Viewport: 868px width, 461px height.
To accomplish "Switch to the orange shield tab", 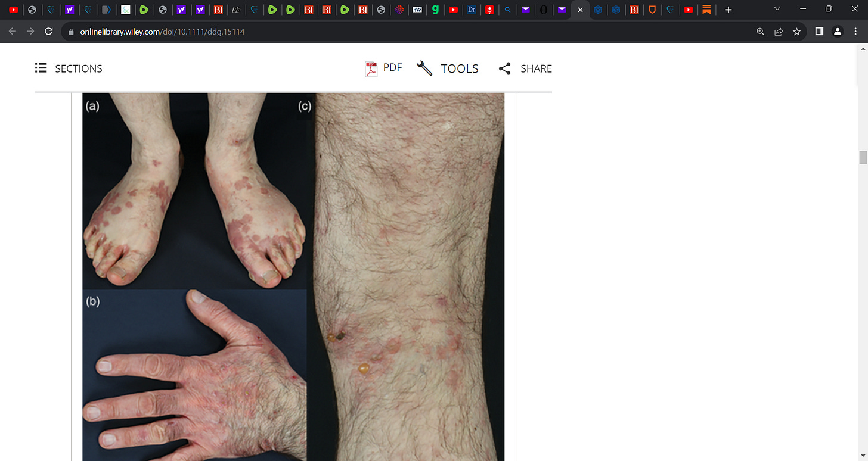I will click(653, 10).
